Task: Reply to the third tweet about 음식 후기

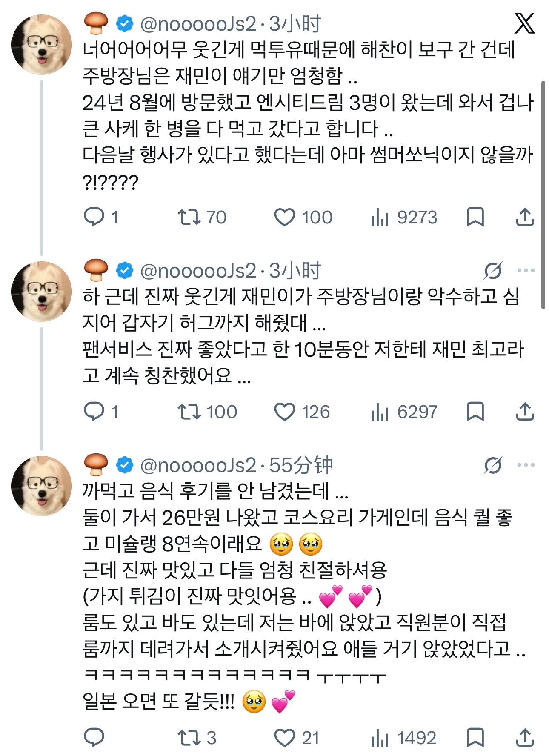Action: [x=94, y=738]
